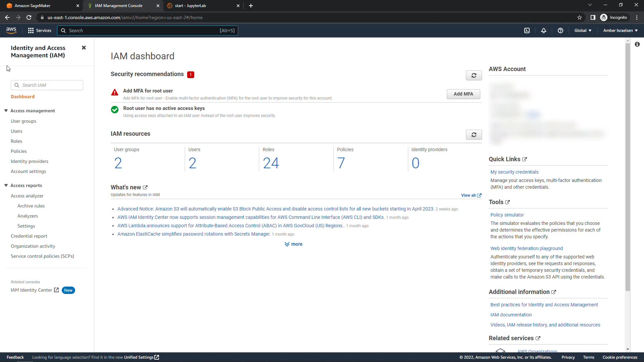Collapse the Access reports section
The image size is (644, 362).
[6, 185]
